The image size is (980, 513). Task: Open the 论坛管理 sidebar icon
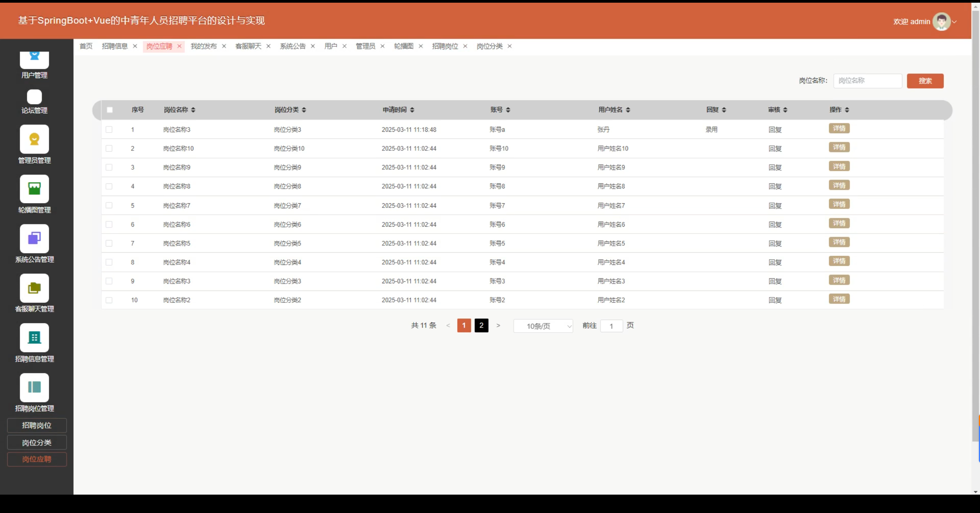[x=34, y=97]
